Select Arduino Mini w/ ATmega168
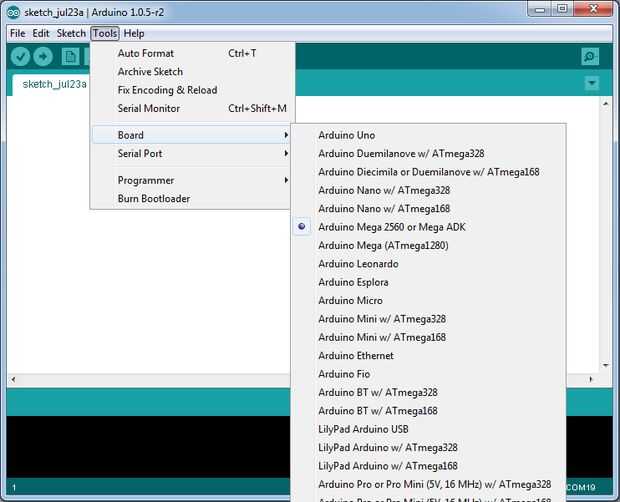The width and height of the screenshot is (620, 502). (429, 337)
